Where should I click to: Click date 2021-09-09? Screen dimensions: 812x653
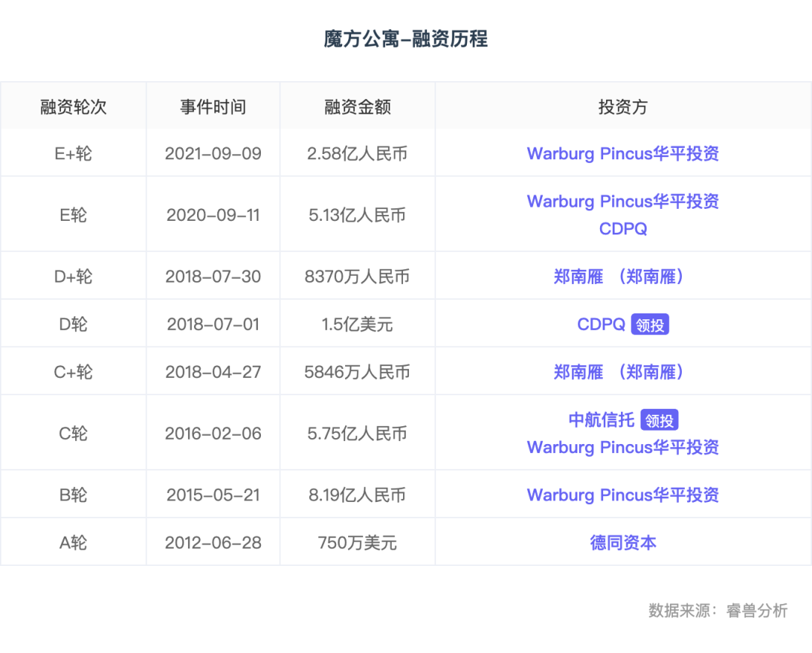[213, 154]
